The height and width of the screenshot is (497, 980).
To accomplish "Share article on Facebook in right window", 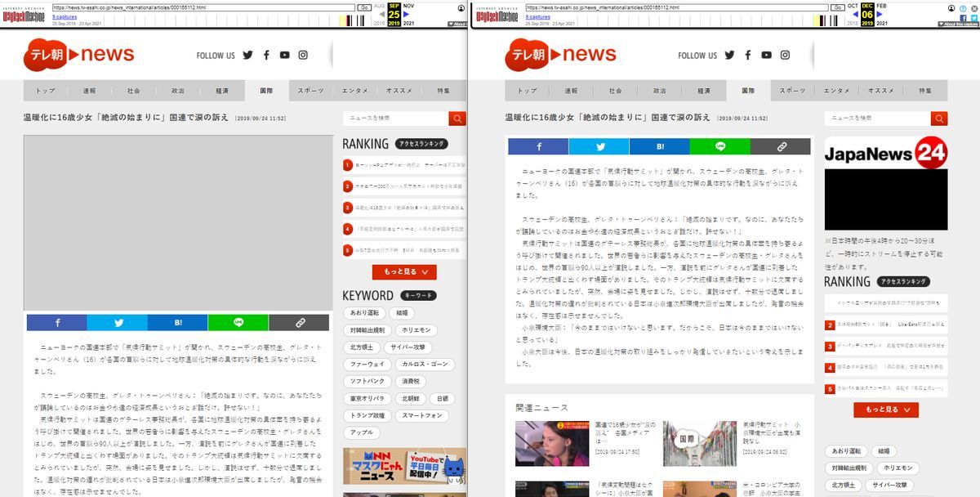I will click(x=538, y=146).
